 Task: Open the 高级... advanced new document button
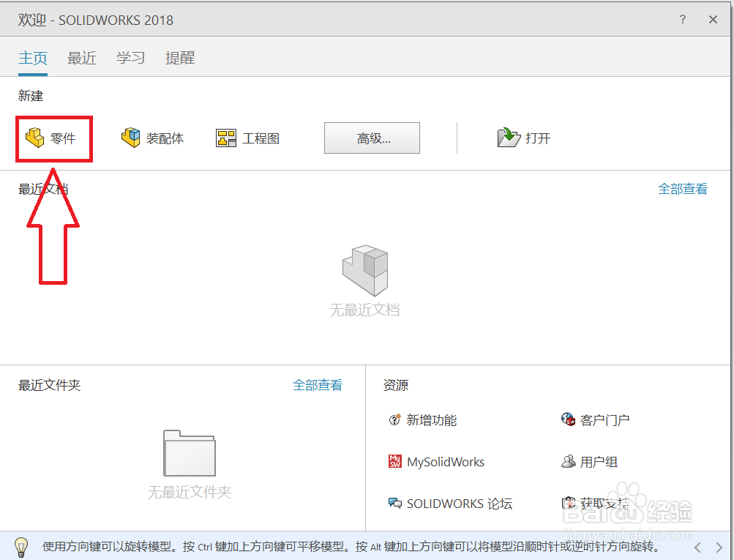(372, 138)
